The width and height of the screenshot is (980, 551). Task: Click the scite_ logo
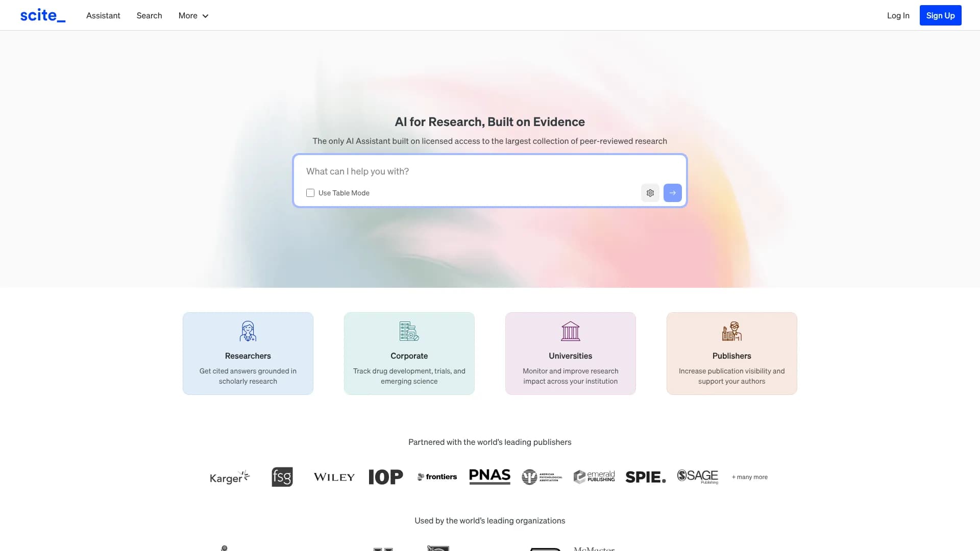click(43, 15)
